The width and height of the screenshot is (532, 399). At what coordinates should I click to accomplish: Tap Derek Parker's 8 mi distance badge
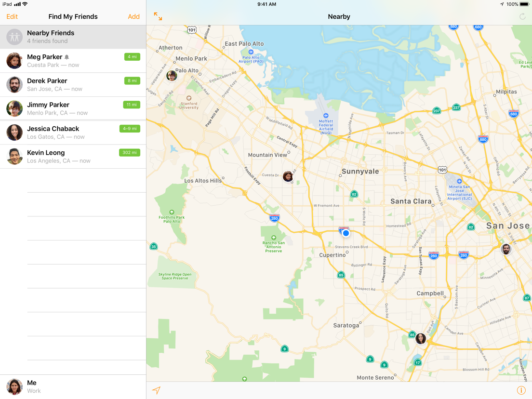coord(133,81)
